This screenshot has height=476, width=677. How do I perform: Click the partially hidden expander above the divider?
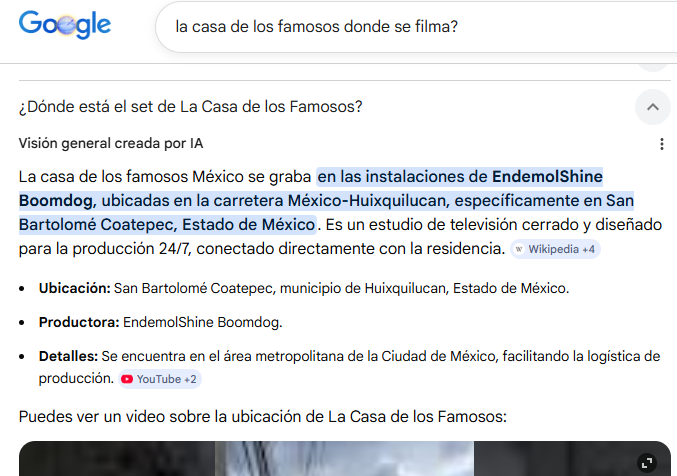[652, 67]
